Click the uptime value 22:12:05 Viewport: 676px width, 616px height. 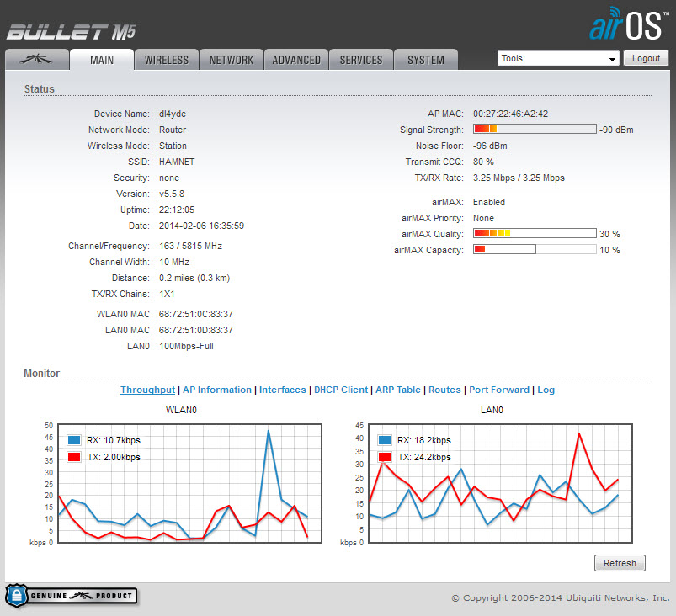(177, 210)
